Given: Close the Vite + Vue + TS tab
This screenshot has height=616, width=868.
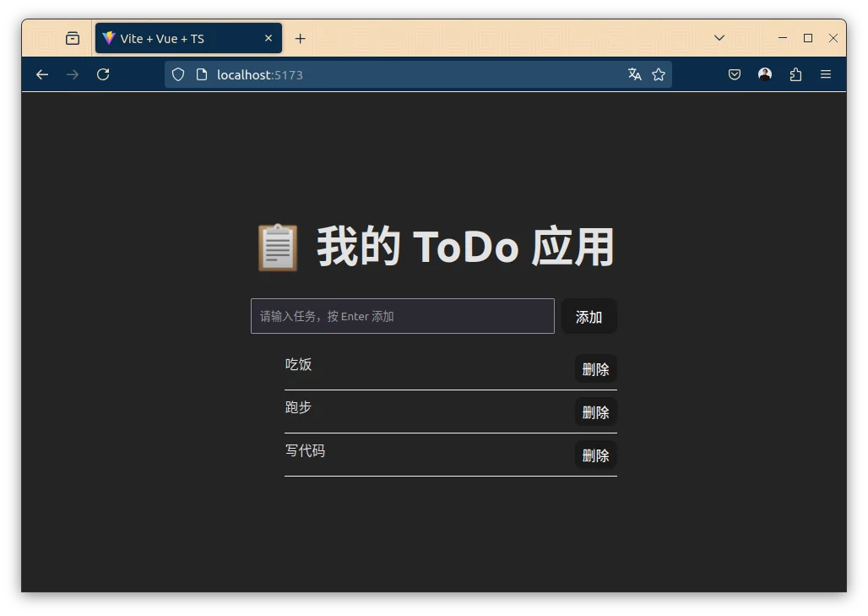Looking at the screenshot, I should [269, 38].
